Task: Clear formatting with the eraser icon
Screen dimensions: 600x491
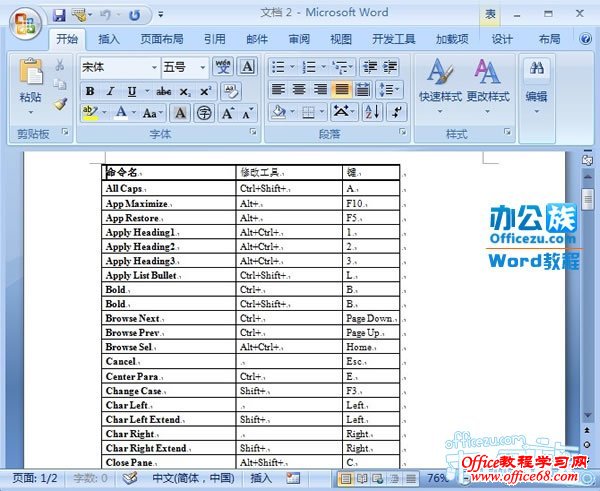Action: point(231,91)
